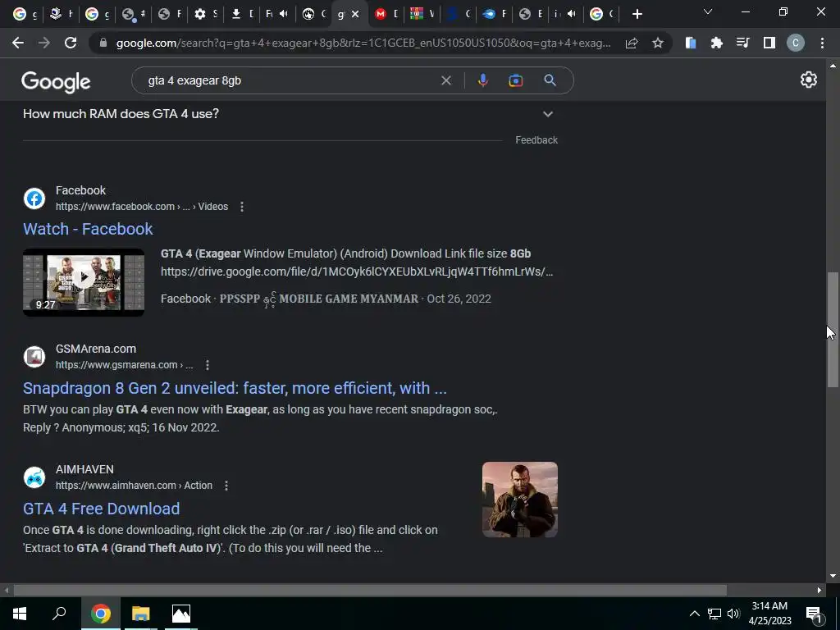Submit the search with the magnifier icon
Image resolution: width=840 pixels, height=630 pixels.
click(550, 80)
